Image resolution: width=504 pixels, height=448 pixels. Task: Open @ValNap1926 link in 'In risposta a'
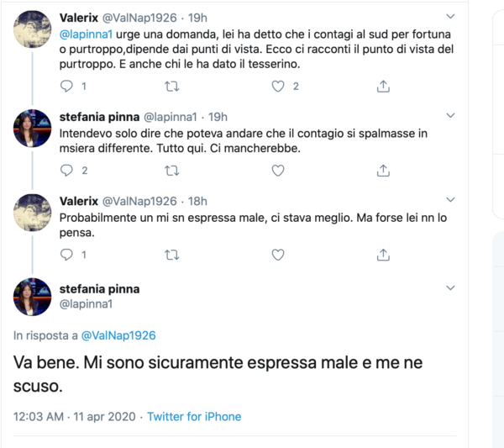click(x=118, y=335)
